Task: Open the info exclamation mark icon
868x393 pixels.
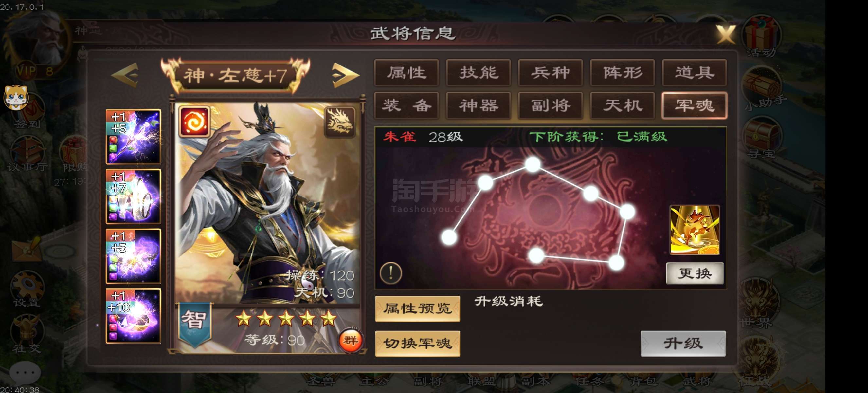Action: (x=391, y=272)
